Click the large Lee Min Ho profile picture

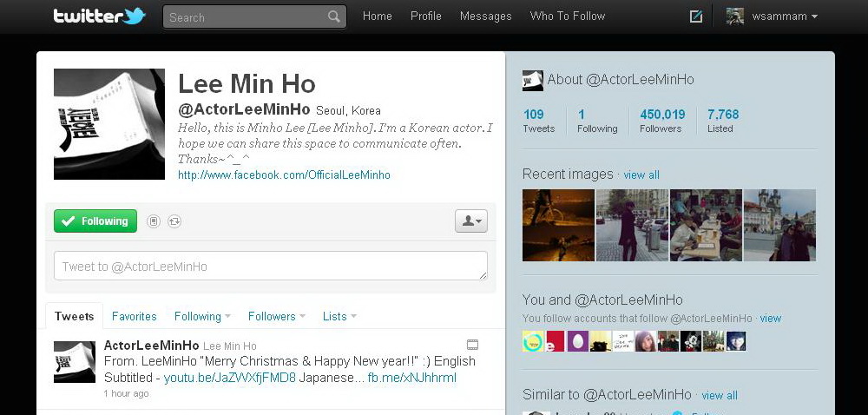click(109, 124)
